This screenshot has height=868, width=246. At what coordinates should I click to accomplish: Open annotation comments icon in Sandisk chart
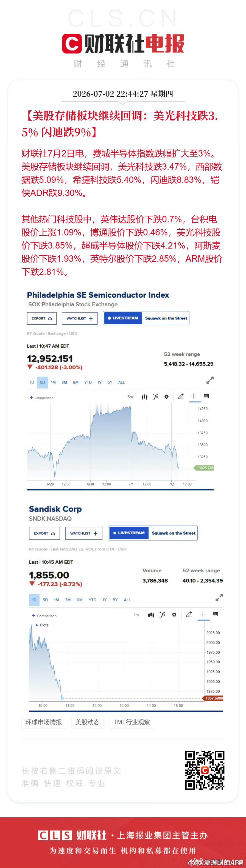216,614
